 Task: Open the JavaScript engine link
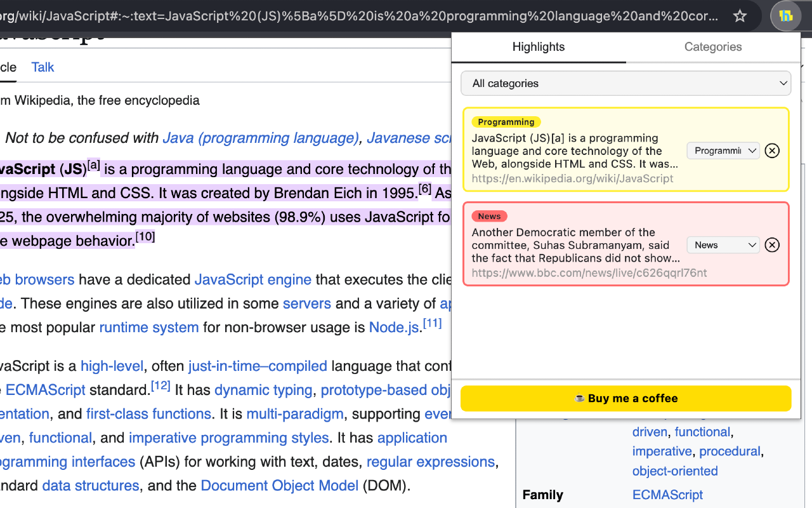253,279
